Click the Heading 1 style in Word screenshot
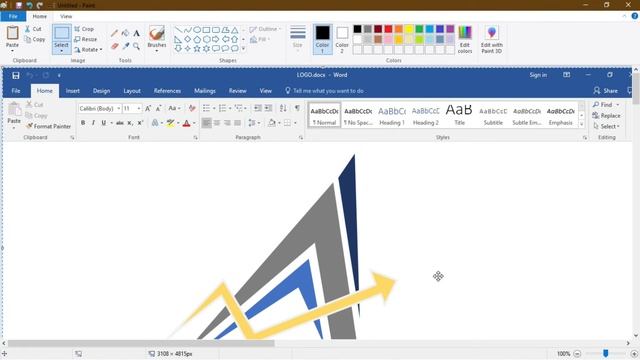Image resolution: width=640 pixels, height=360 pixels. click(391, 115)
